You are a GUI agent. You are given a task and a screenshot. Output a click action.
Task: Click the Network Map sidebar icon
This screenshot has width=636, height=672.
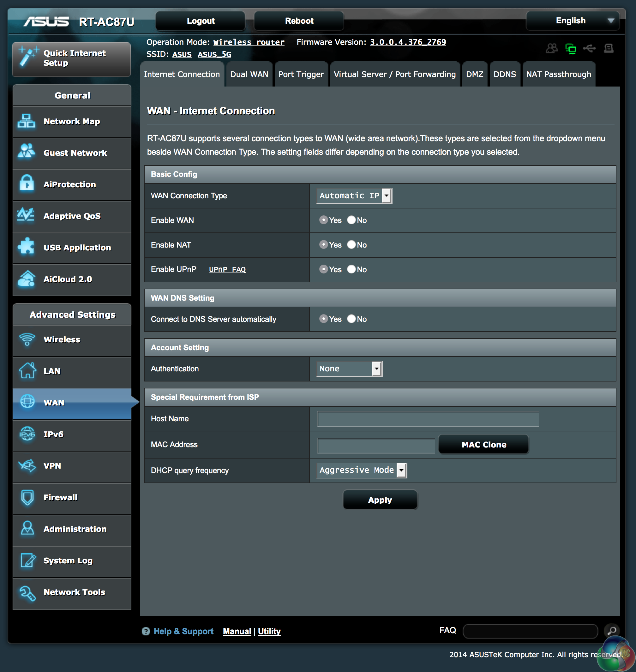[x=26, y=121]
